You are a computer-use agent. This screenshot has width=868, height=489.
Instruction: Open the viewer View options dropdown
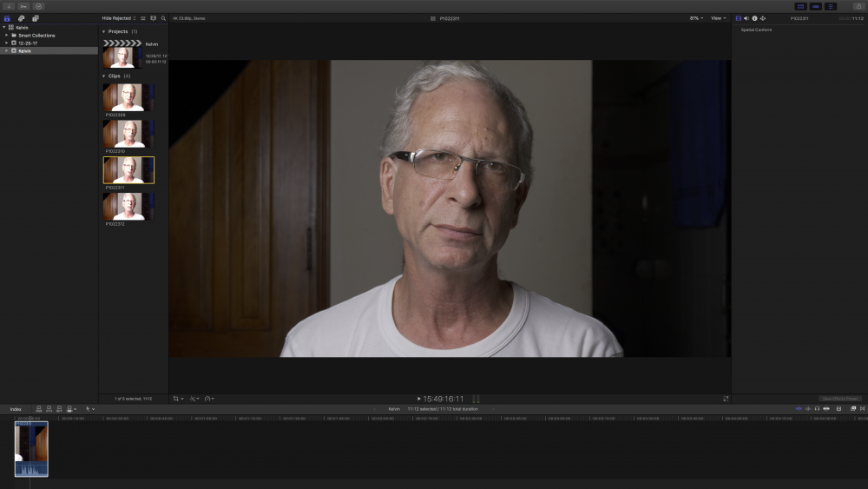(x=719, y=18)
